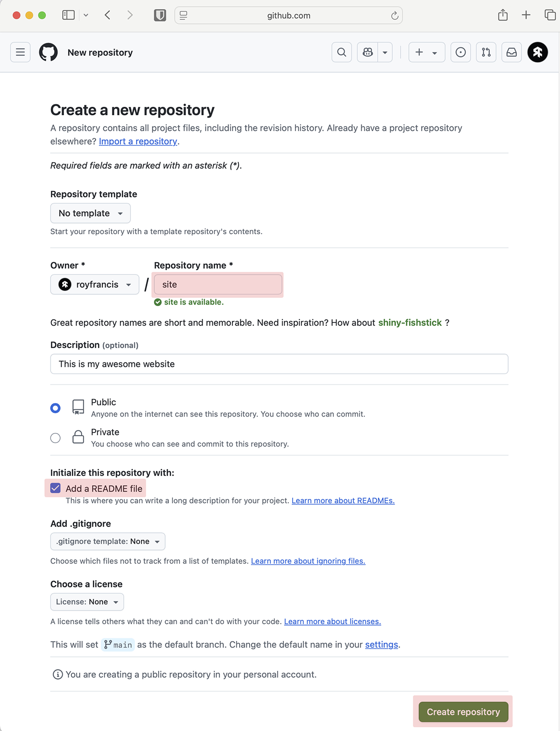Open the Pull requests icon

click(x=486, y=52)
